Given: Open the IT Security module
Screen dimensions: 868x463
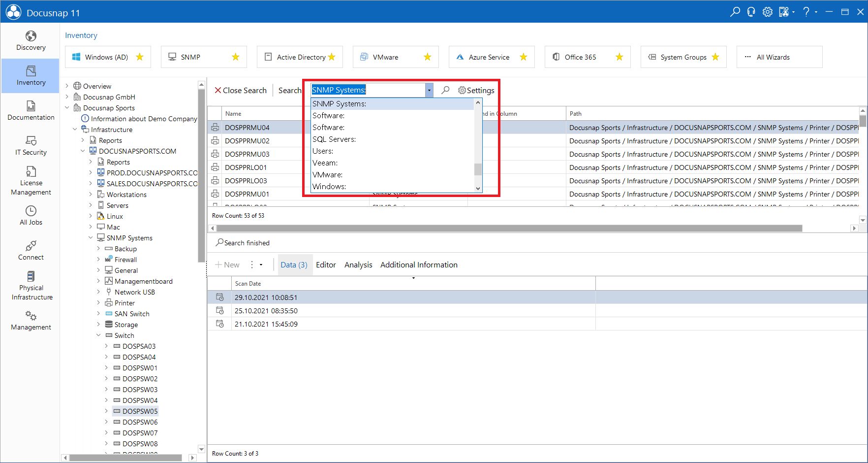Looking at the screenshot, I should point(31,146).
